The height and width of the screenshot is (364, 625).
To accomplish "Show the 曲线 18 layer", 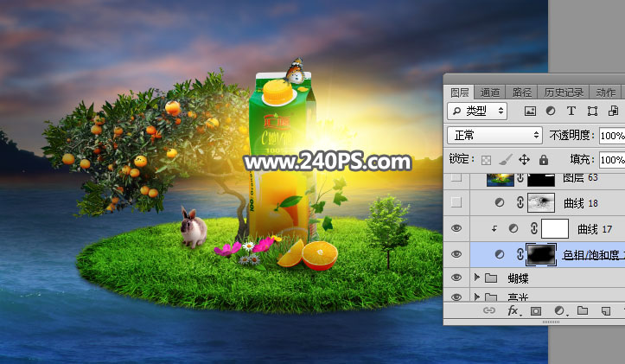I will (457, 203).
